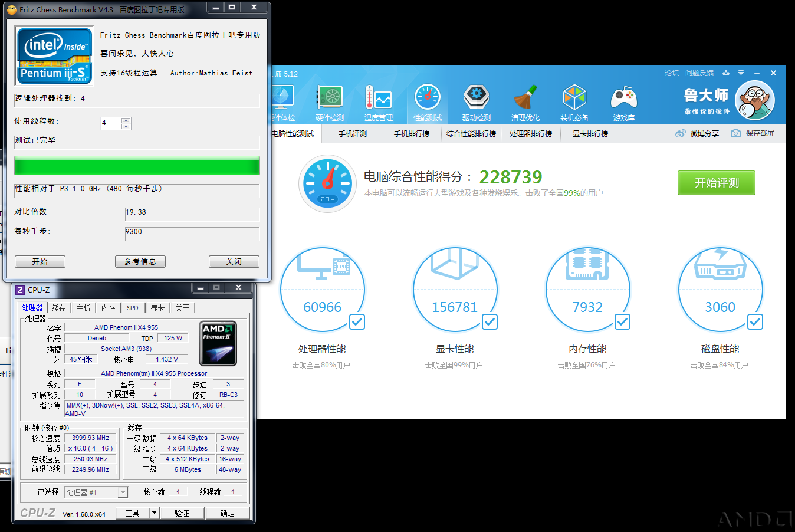Click the Weibo share icon
The width and height of the screenshot is (795, 532).
tap(681, 133)
